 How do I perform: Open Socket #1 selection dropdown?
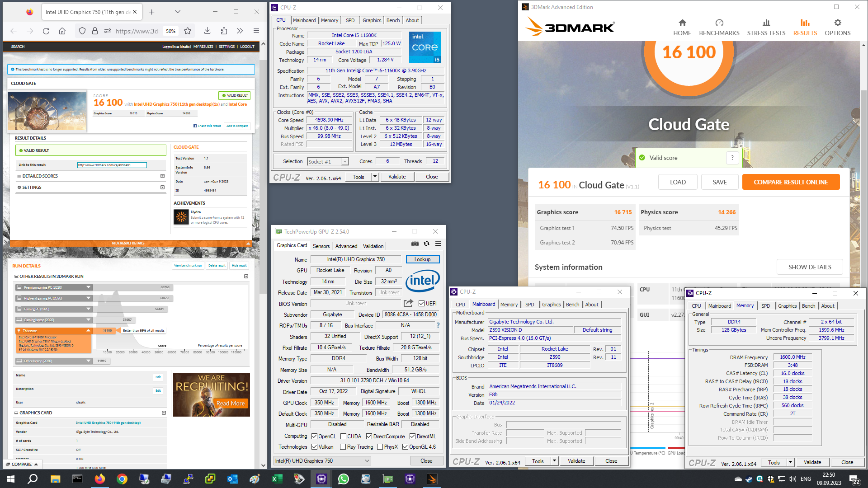click(x=328, y=162)
